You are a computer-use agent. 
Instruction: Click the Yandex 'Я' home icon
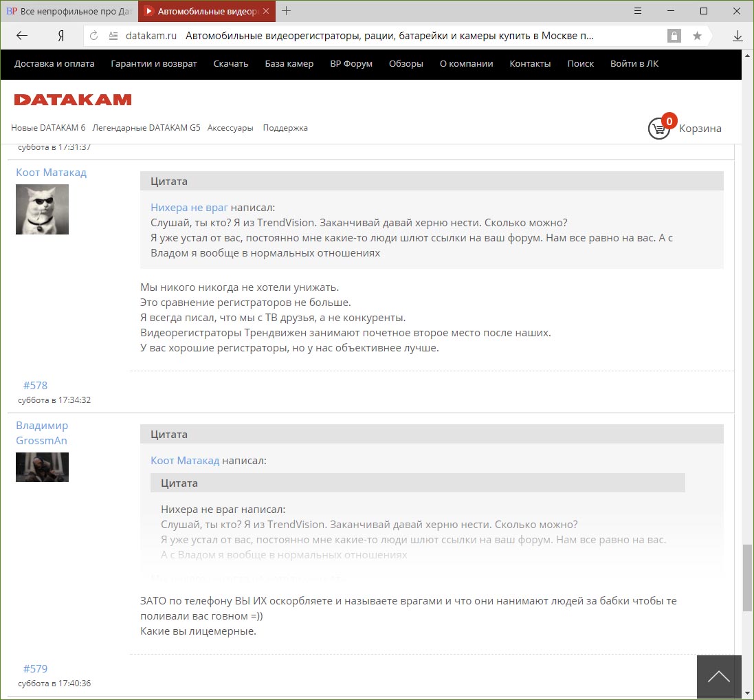point(61,36)
